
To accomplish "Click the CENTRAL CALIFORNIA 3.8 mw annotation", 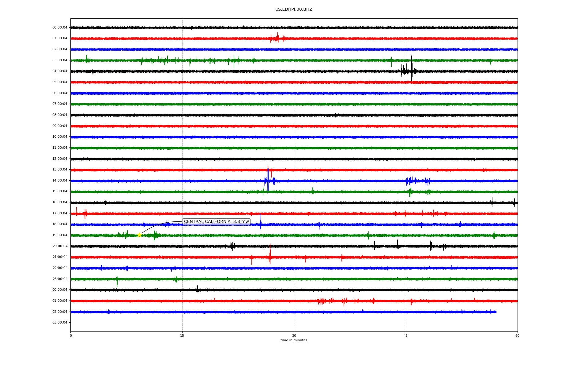I will pos(216,222).
